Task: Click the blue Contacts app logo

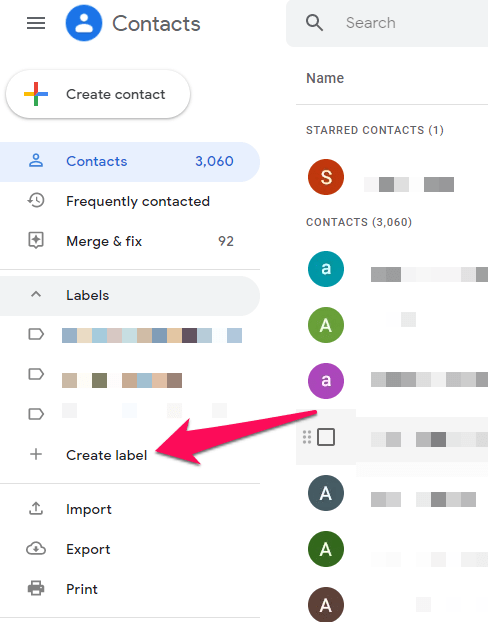Action: tap(84, 23)
